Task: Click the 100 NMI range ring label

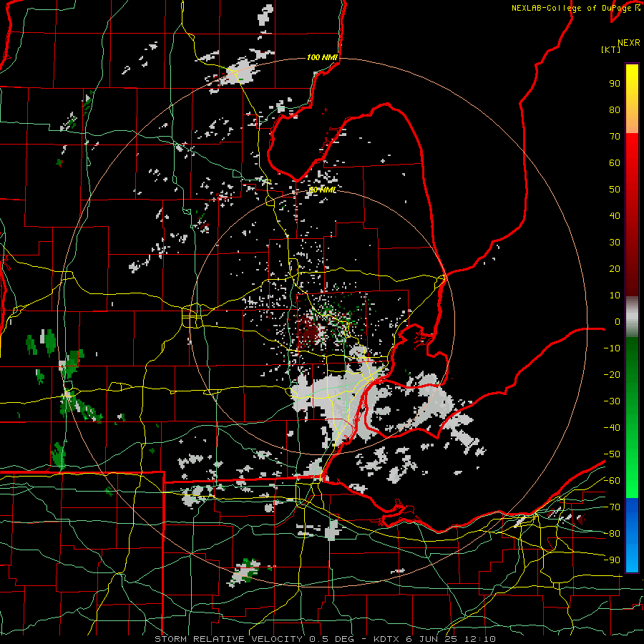Action: click(323, 57)
